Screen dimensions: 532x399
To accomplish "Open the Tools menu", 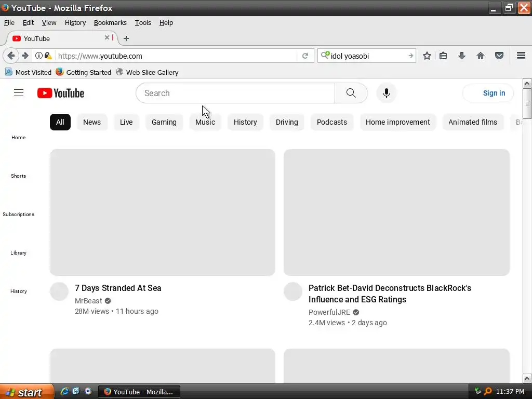I will pos(143,23).
